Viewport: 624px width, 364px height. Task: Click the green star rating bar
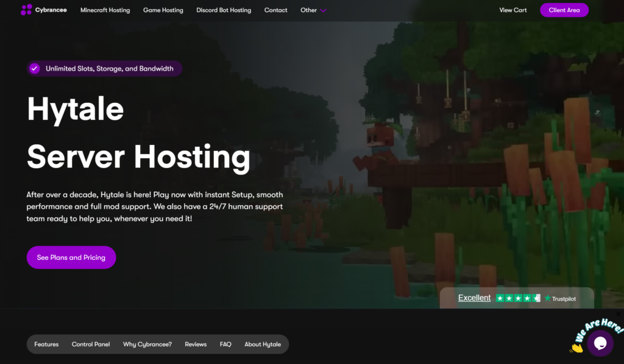pos(518,298)
